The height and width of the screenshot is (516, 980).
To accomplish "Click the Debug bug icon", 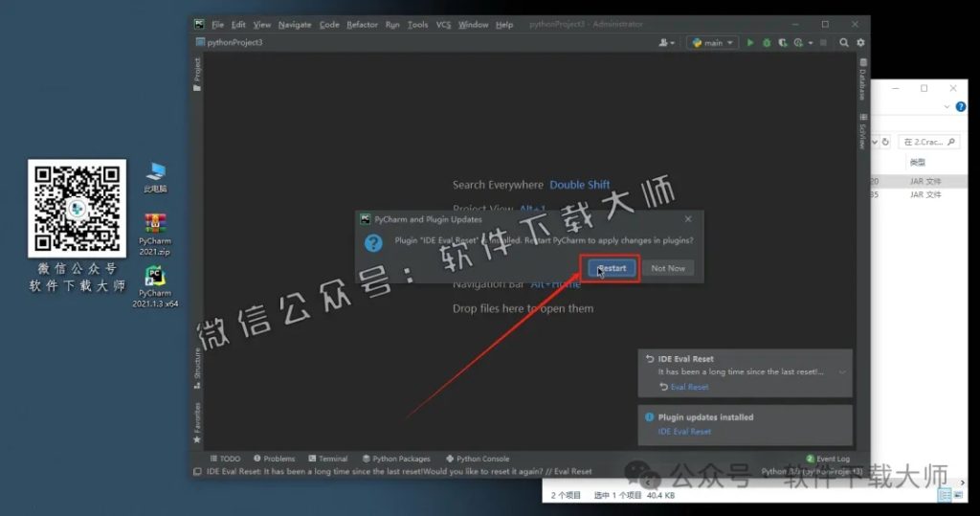I will (x=767, y=42).
